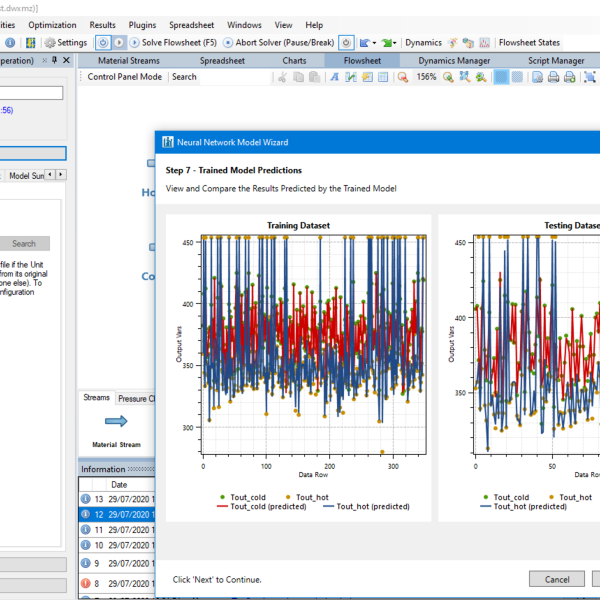
Task: Toggle the highlighted blue grid display button
Action: (501, 77)
